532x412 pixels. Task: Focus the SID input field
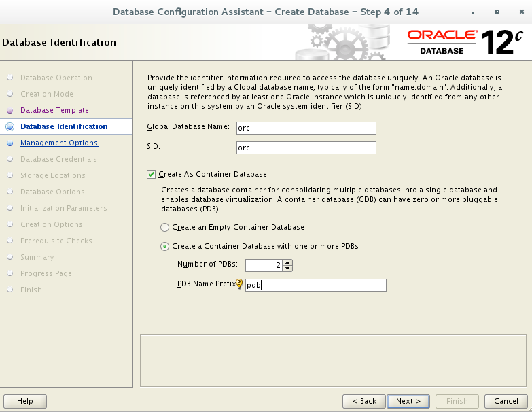pyautogui.click(x=306, y=148)
